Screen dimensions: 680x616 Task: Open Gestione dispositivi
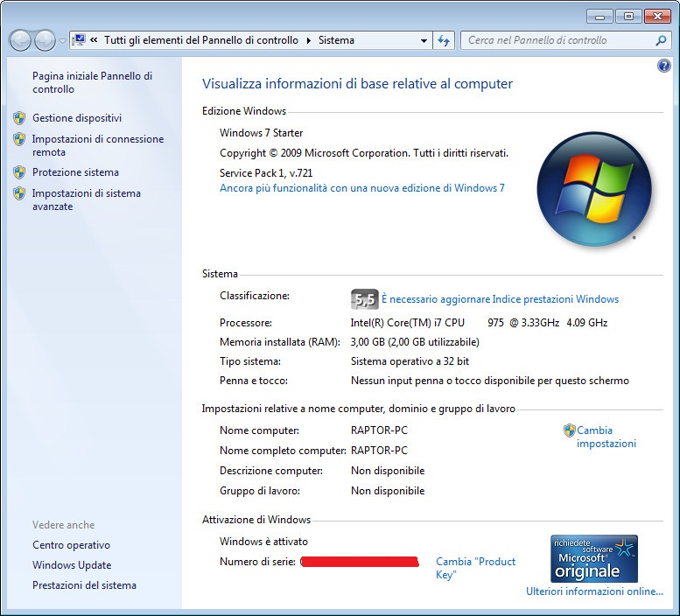77,118
